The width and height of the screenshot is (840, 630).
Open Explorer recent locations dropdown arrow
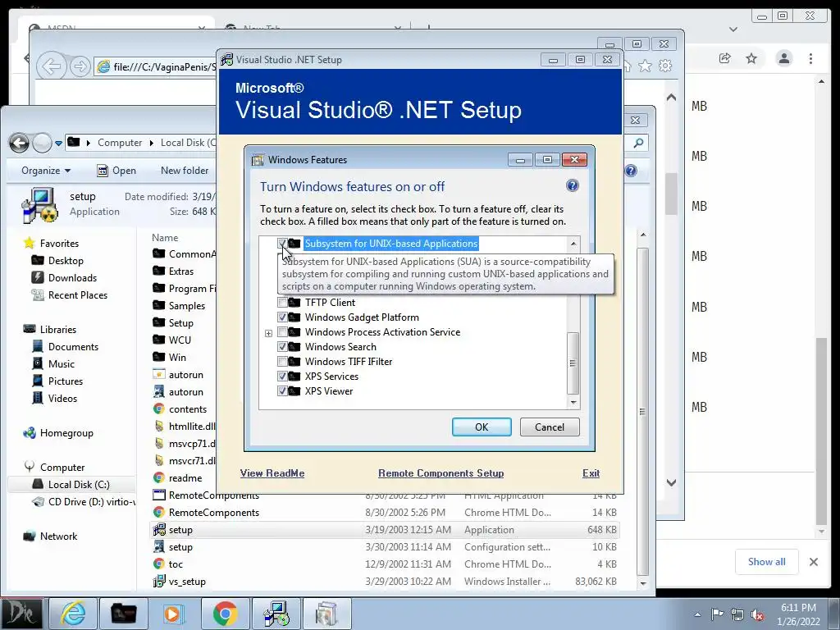coord(58,143)
